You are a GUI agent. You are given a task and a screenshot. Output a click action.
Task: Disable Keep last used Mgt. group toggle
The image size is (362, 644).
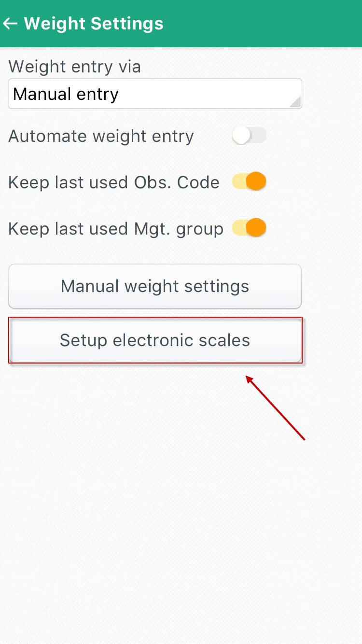click(249, 228)
